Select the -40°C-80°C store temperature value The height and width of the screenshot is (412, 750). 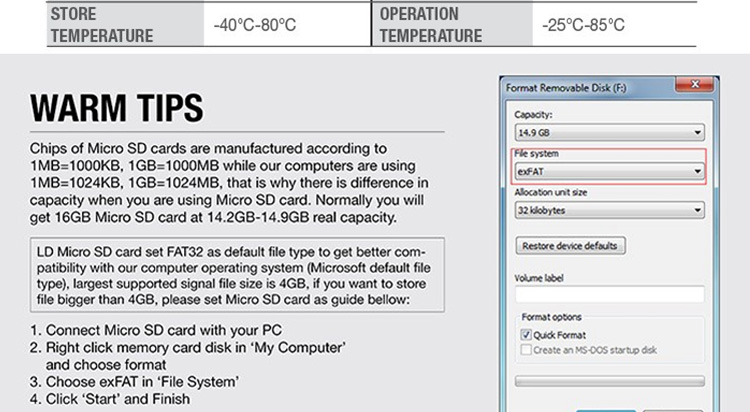click(255, 24)
